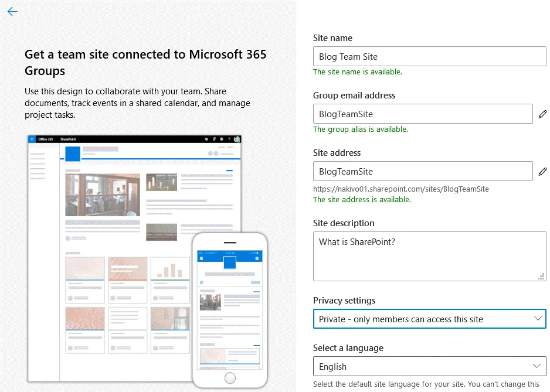
Task: Focus the Site name field
Action: [429, 57]
